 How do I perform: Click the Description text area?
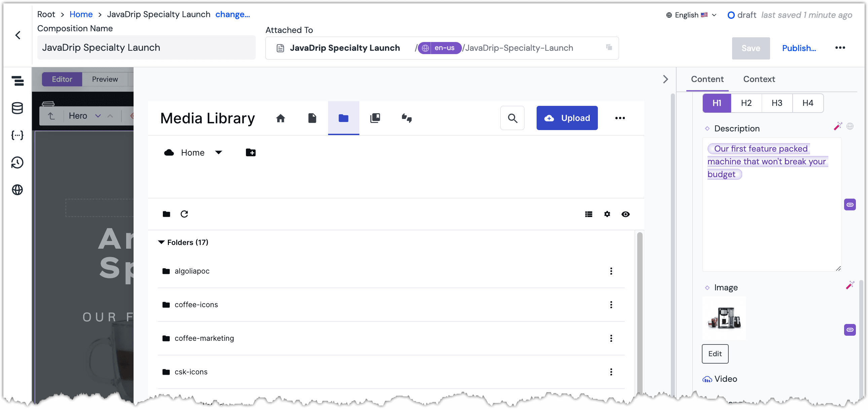pyautogui.click(x=772, y=205)
